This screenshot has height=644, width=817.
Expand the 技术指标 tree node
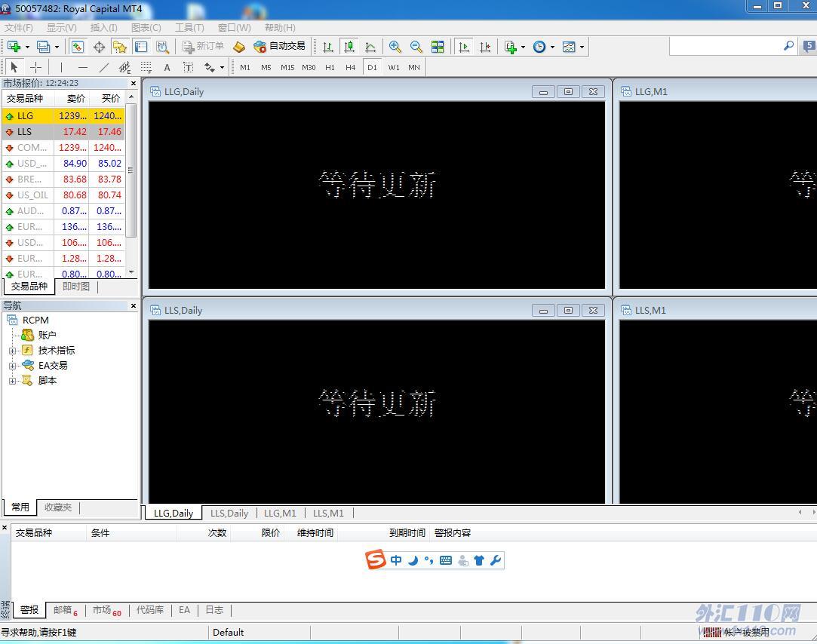[13, 351]
